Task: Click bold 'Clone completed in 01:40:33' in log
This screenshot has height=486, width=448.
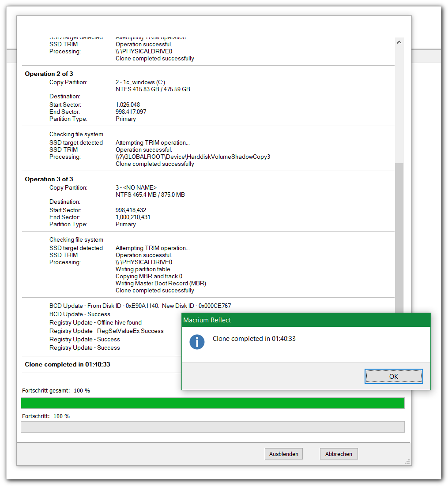Action: tap(68, 364)
